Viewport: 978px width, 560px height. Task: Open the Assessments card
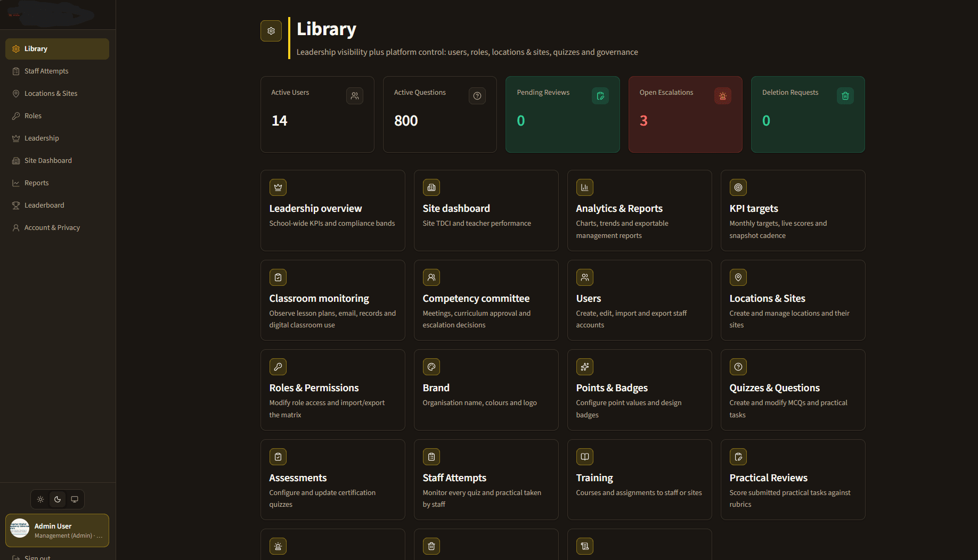tap(332, 480)
